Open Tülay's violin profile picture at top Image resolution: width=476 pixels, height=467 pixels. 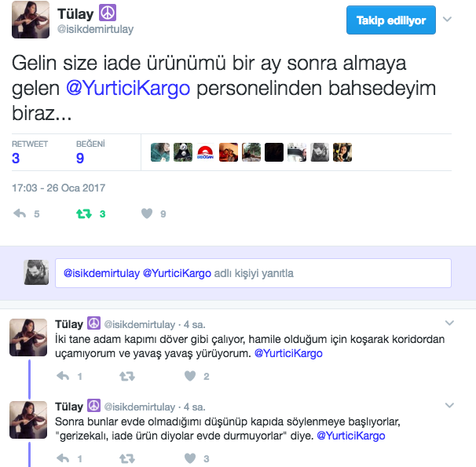coord(31,20)
